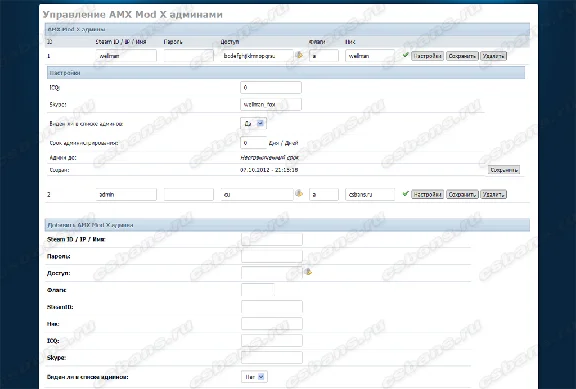Focus the Steam ID field containing 'admin'
Screen dimensions: 576x389
pos(126,194)
